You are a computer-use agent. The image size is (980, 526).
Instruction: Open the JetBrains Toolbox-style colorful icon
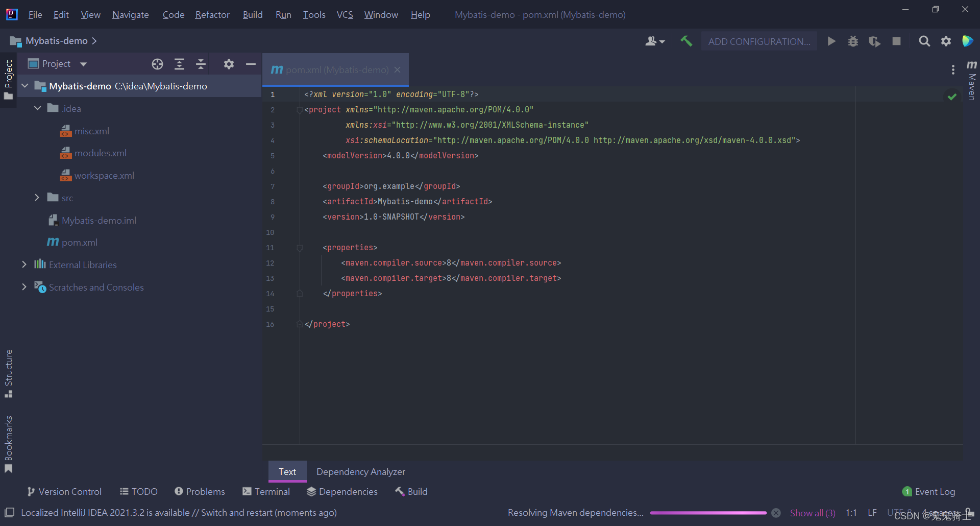click(967, 41)
